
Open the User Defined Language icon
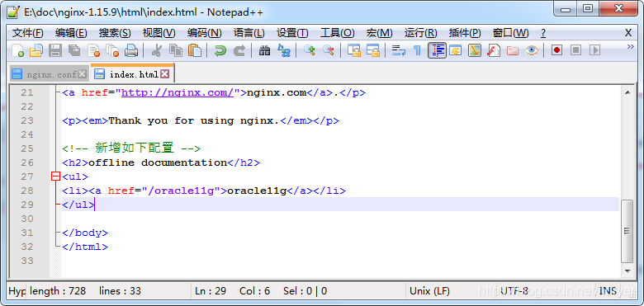[x=455, y=50]
